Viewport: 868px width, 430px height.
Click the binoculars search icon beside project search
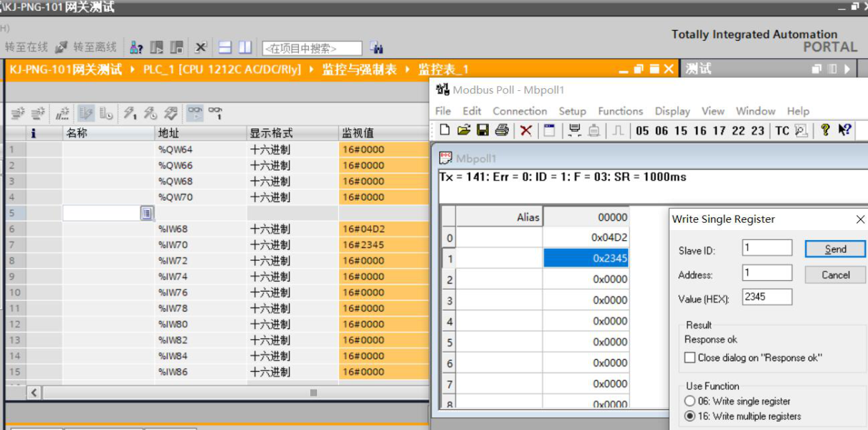[x=376, y=48]
